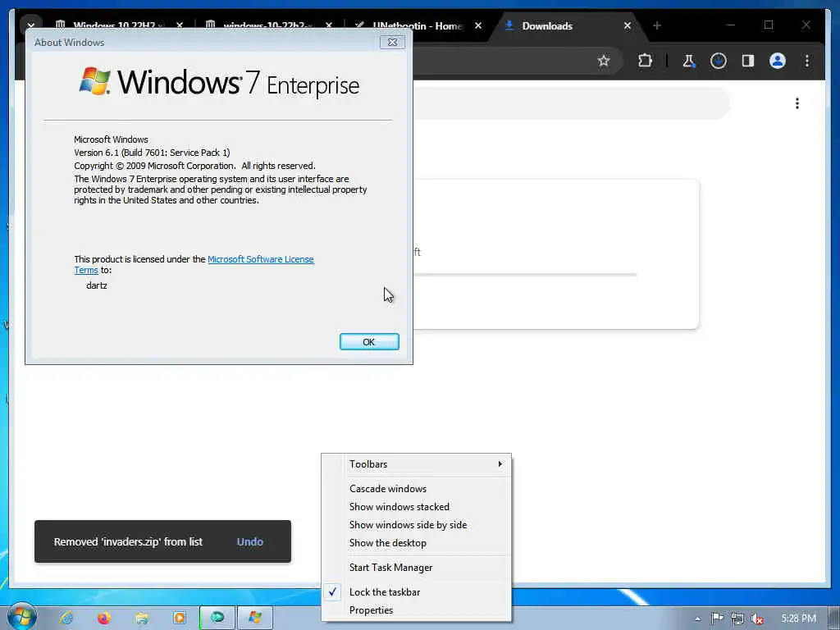Viewport: 840px width, 630px height.
Task: Bookmark this page with the star icon
Action: [604, 61]
